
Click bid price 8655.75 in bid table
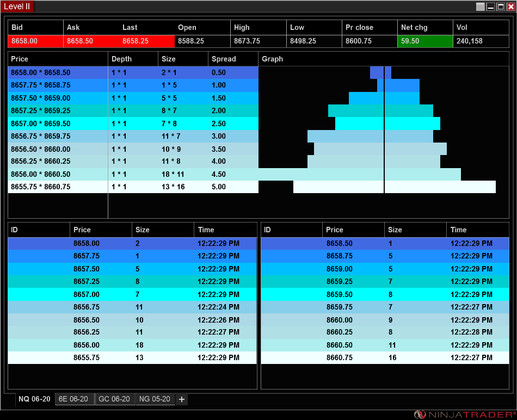click(x=87, y=357)
